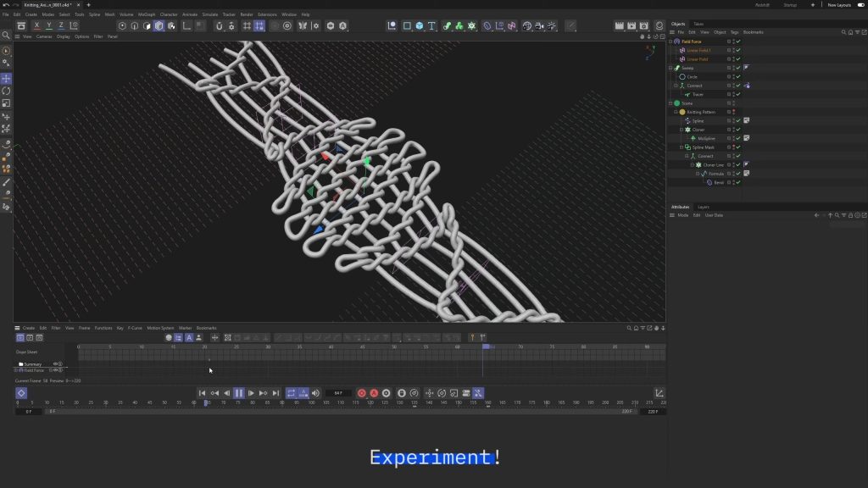Open the render view clapperboard icon
This screenshot has height=488, width=868.
(620, 25)
